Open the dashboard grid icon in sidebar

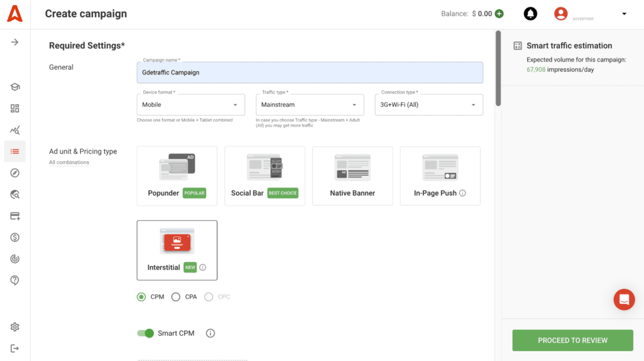15,109
